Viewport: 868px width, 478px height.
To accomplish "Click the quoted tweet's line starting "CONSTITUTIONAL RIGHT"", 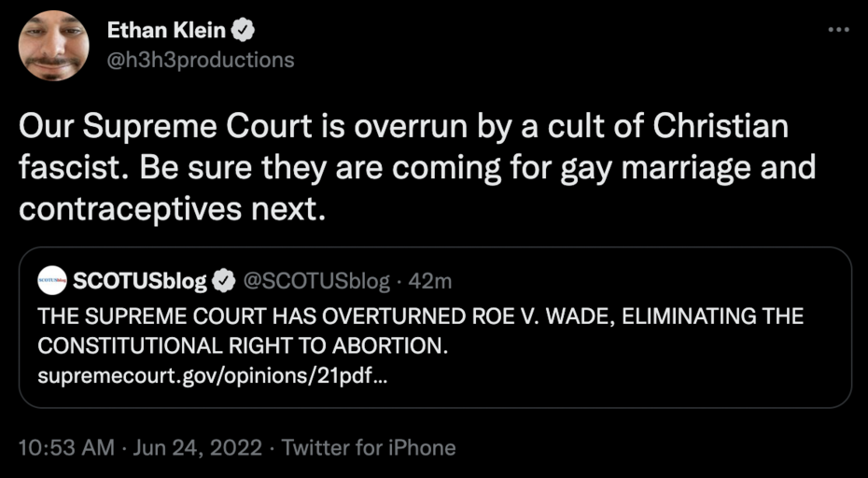I will [x=243, y=345].
